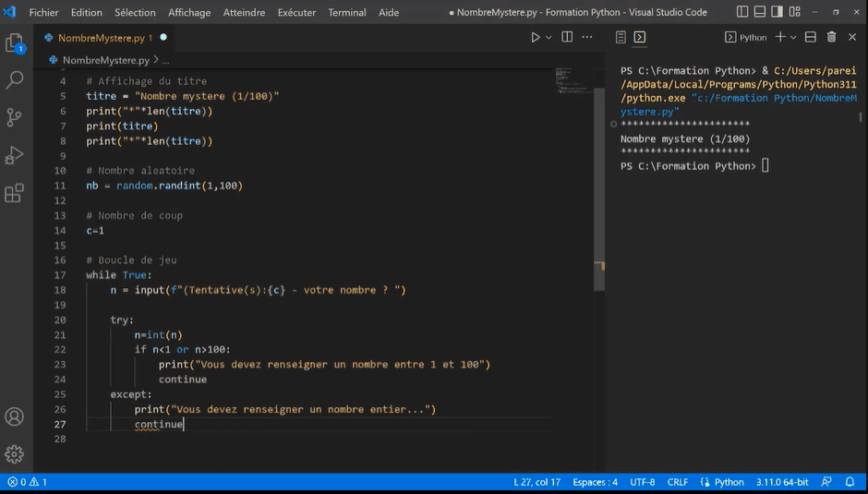The width and height of the screenshot is (868, 494).
Task: Open notifications bell icon
Action: (850, 482)
